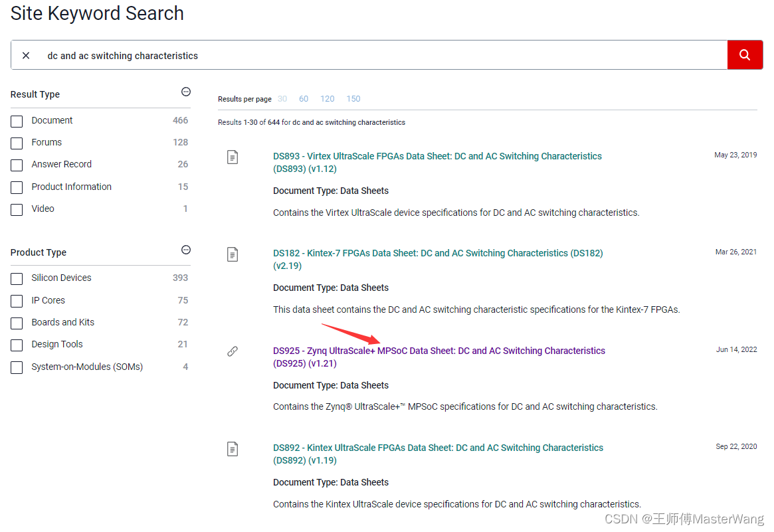The width and height of the screenshot is (774, 532).
Task: Show 60 results per page
Action: click(304, 99)
